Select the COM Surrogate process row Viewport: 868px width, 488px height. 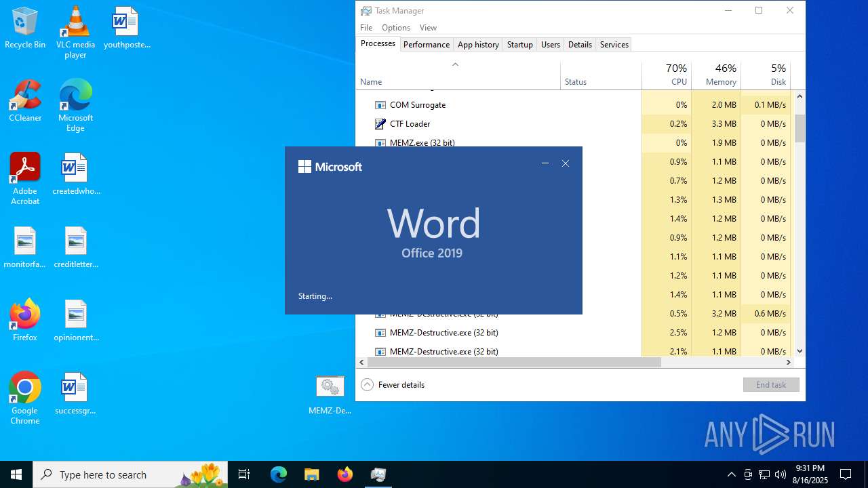(574, 105)
